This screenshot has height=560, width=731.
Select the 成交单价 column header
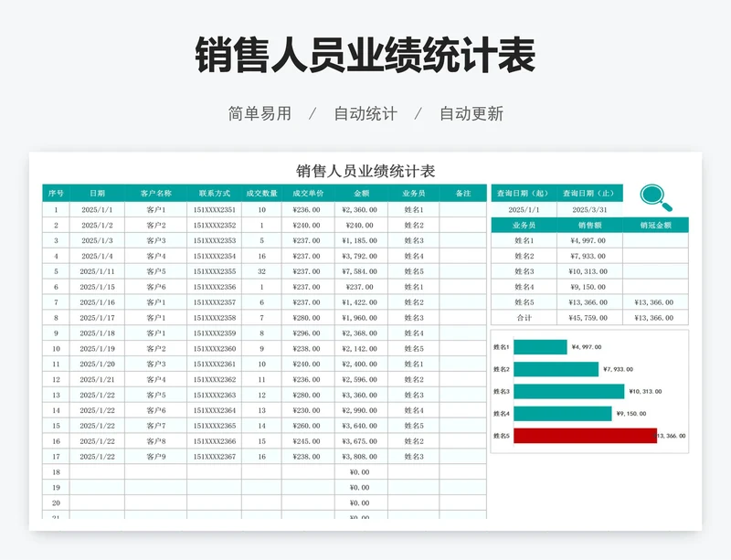pos(308,193)
